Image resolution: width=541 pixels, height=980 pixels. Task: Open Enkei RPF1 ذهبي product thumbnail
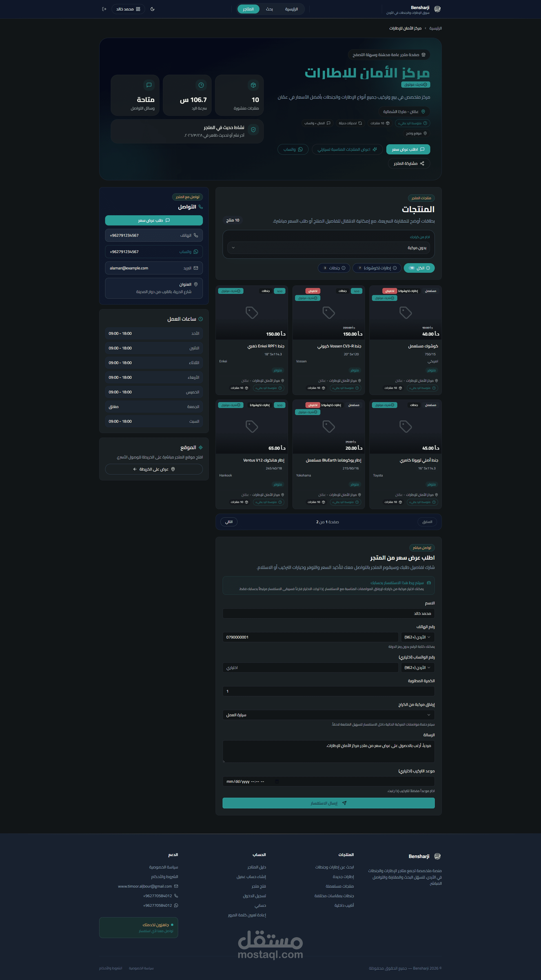[x=251, y=313]
